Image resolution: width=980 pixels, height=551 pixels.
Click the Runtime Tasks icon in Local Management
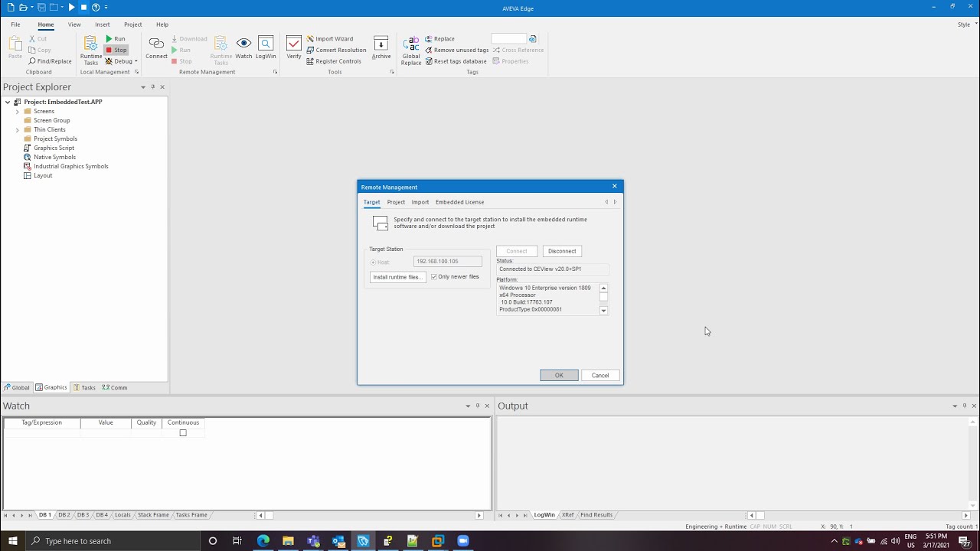[x=91, y=49]
